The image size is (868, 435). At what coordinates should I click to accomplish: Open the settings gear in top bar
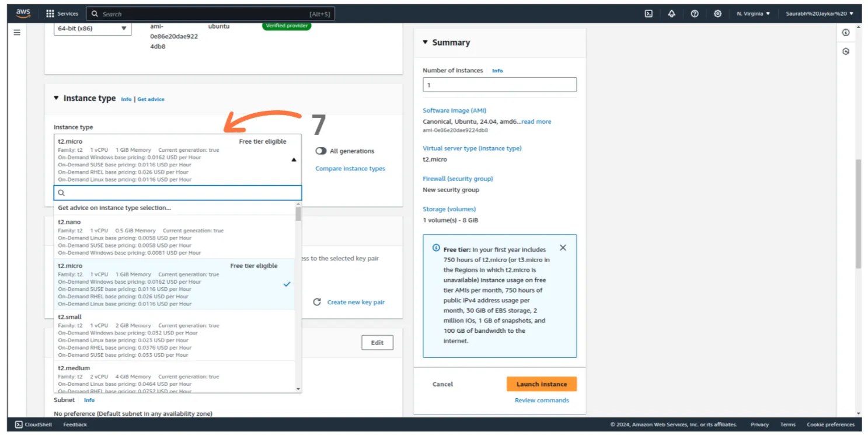click(717, 13)
